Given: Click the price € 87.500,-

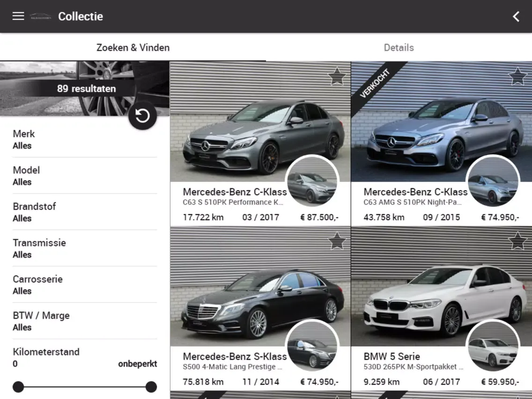Looking at the screenshot, I should (x=319, y=217).
